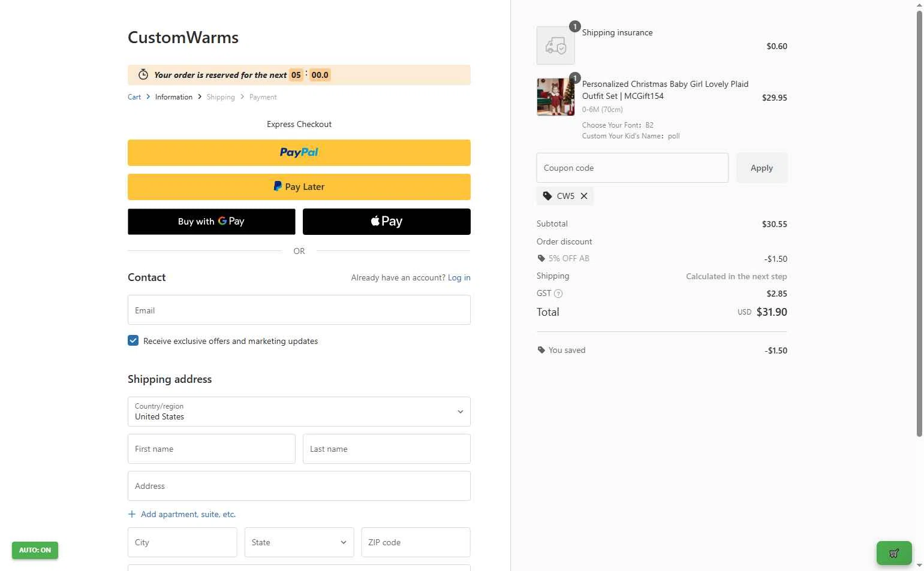Focus the Address field
The height and width of the screenshot is (571, 924).
tap(299, 486)
